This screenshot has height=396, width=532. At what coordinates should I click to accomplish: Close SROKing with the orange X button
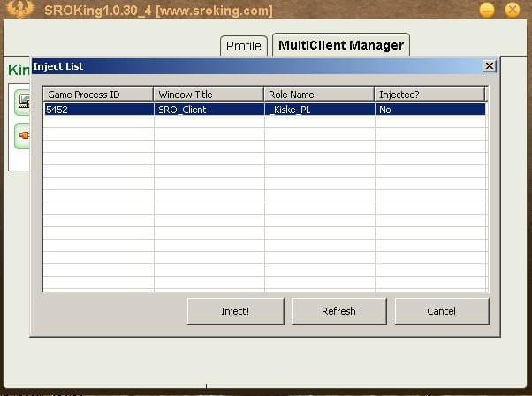512,11
